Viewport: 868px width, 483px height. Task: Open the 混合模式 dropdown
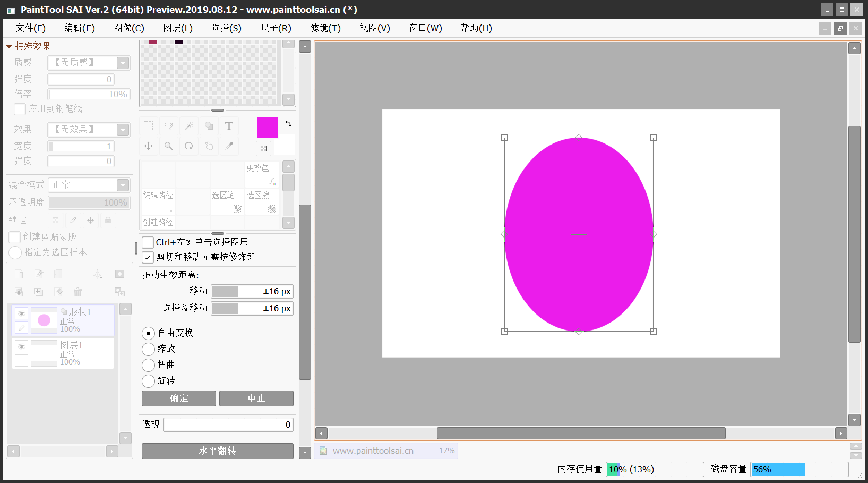coord(123,185)
